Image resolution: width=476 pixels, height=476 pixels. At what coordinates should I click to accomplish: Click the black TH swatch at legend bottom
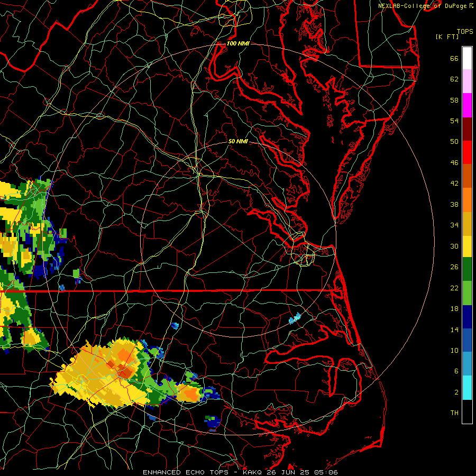(467, 411)
